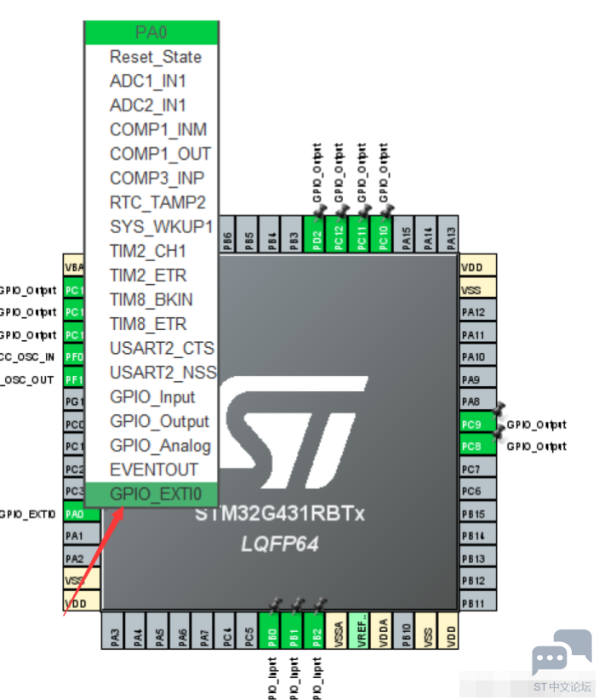Click pin PC6 on right side

478,489
